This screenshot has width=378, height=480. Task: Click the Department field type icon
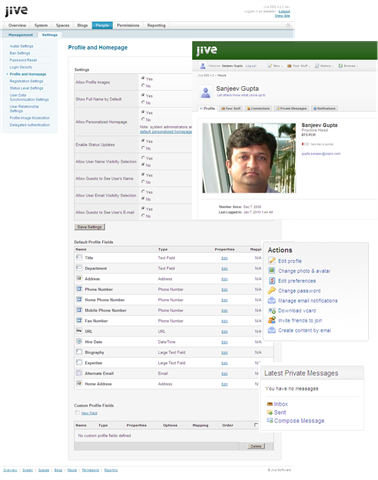tap(79, 268)
